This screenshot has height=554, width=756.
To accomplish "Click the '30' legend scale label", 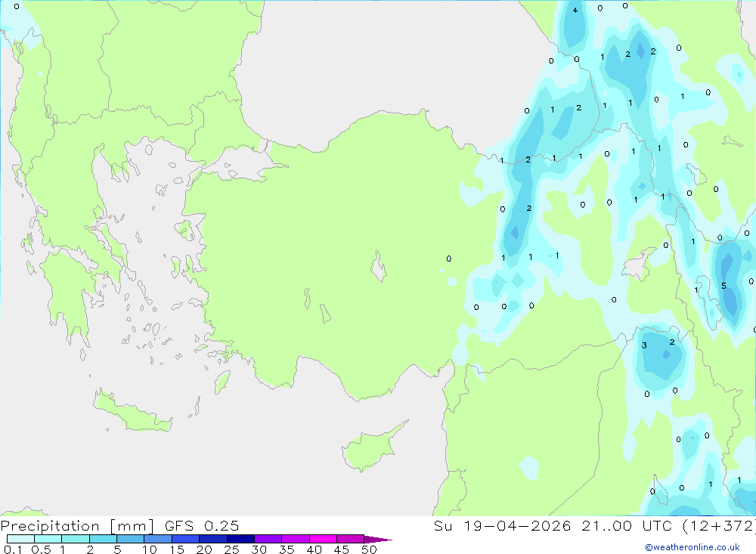I will click(259, 549).
